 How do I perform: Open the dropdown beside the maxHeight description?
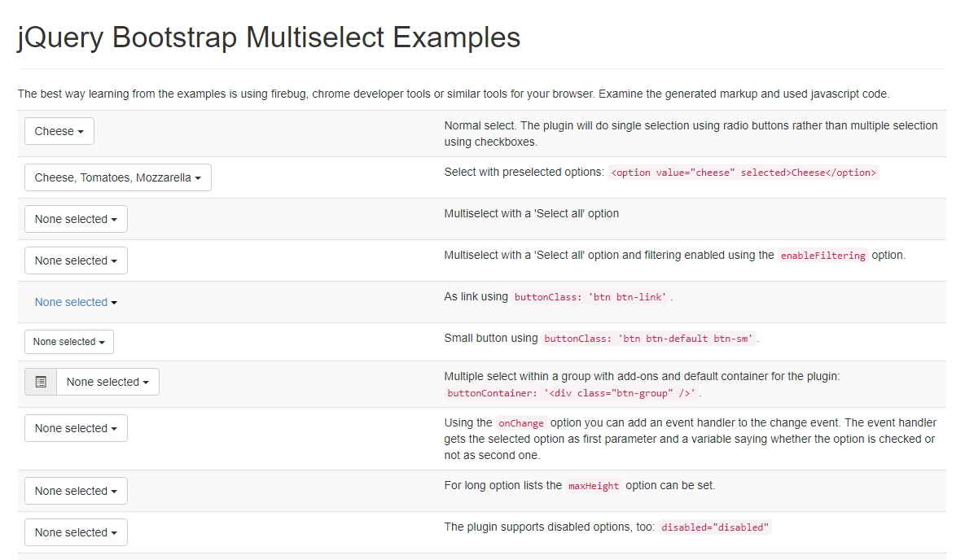[x=76, y=491]
